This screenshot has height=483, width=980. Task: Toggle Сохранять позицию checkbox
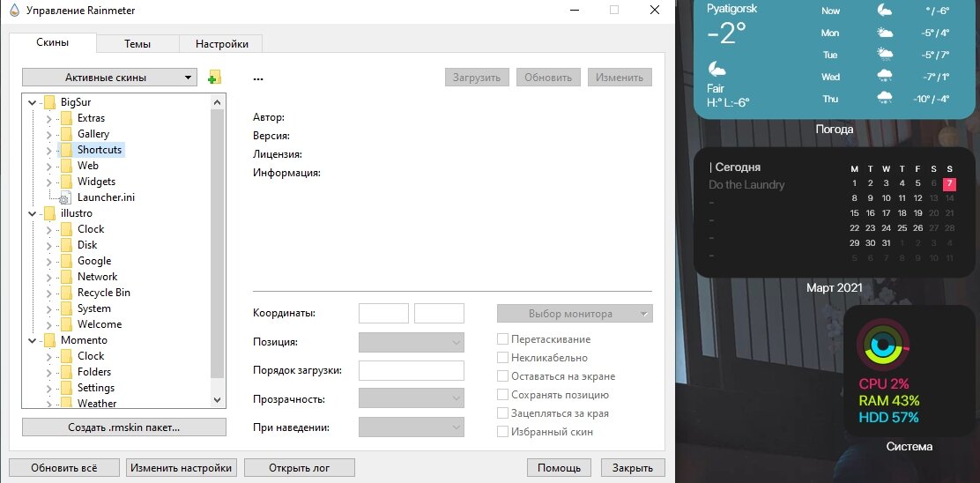[x=501, y=395]
